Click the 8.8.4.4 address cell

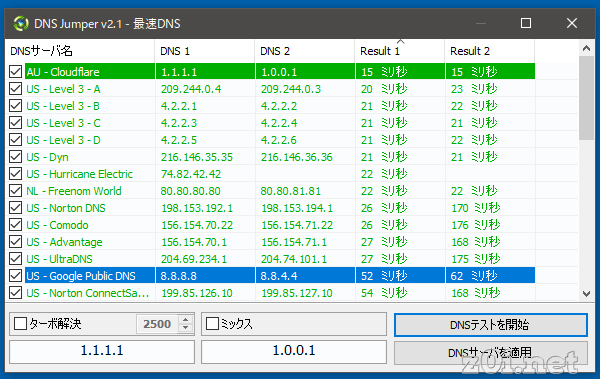pyautogui.click(x=279, y=276)
